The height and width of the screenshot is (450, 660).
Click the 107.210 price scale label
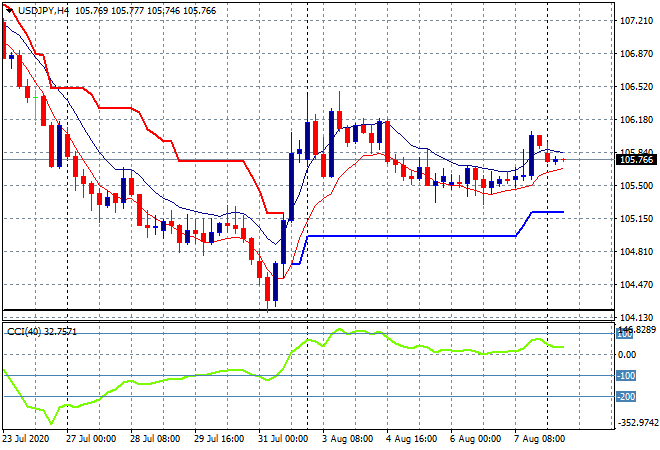[x=636, y=21]
